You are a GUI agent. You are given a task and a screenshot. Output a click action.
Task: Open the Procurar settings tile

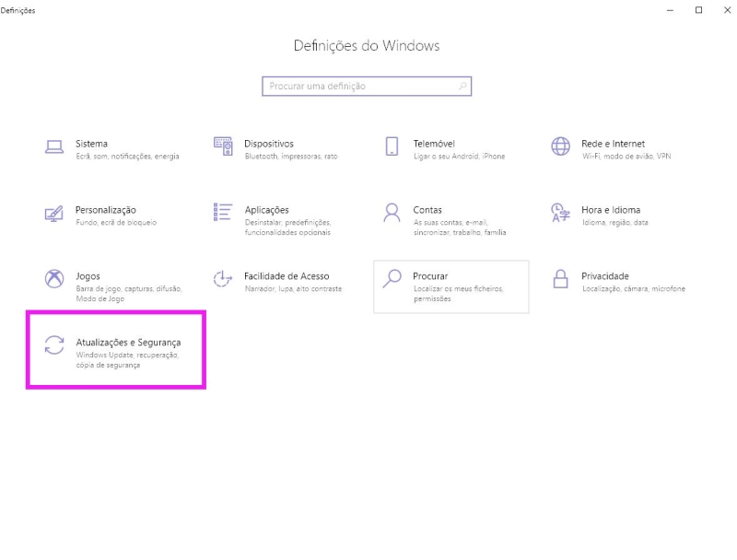click(450, 286)
